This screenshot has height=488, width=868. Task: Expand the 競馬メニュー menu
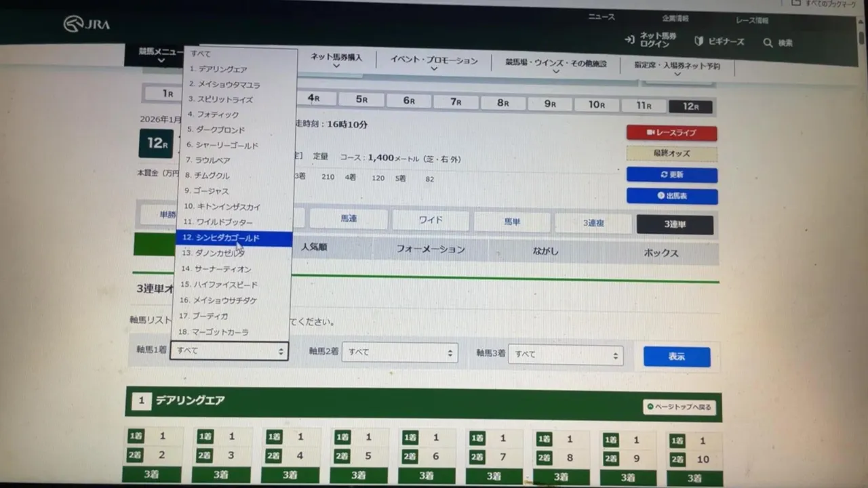(161, 55)
